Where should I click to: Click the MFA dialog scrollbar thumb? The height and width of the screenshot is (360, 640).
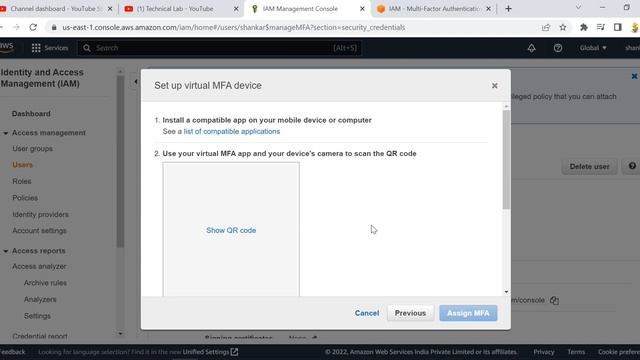pyautogui.click(x=506, y=159)
